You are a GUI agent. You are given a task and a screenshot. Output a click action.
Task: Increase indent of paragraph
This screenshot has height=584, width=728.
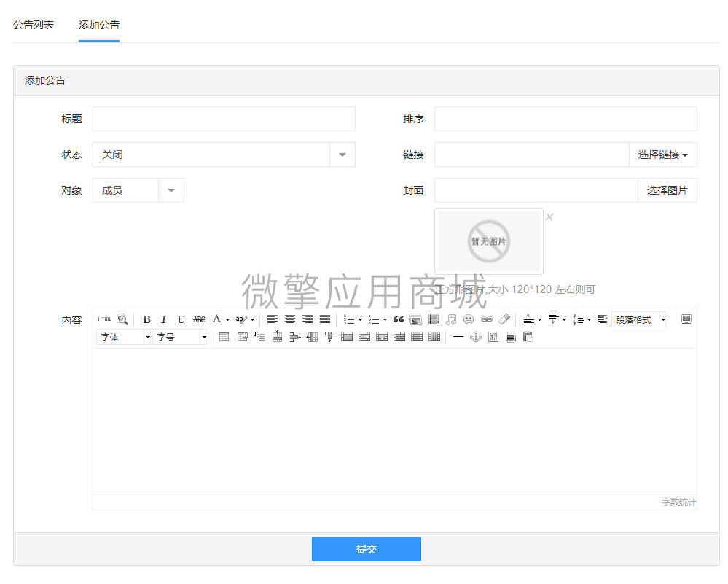603,319
